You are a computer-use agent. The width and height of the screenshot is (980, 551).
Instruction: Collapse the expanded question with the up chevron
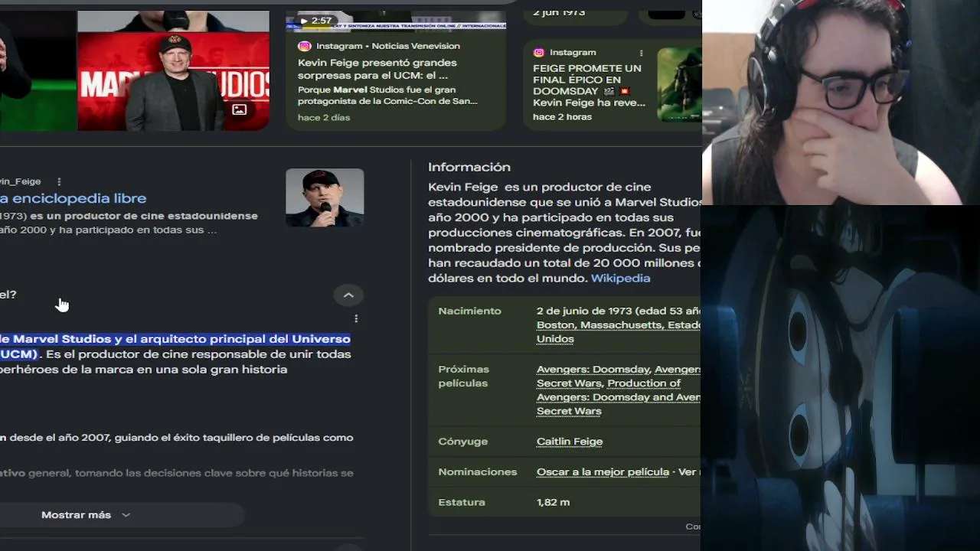[348, 295]
